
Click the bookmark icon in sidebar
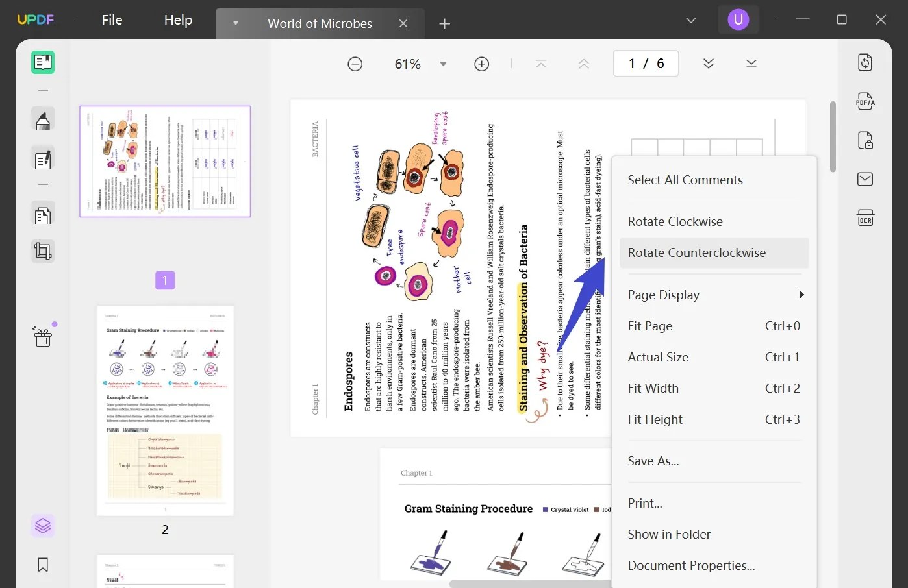coord(42,565)
